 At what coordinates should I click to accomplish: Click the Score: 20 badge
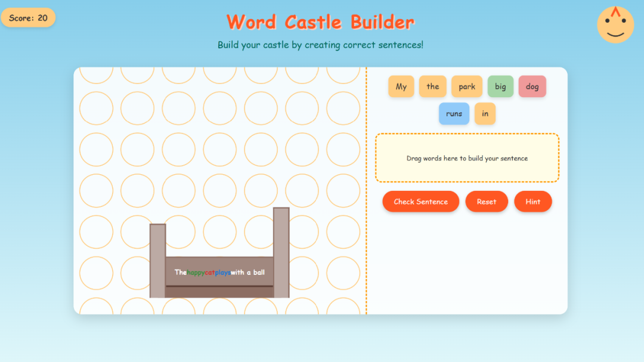point(28,18)
